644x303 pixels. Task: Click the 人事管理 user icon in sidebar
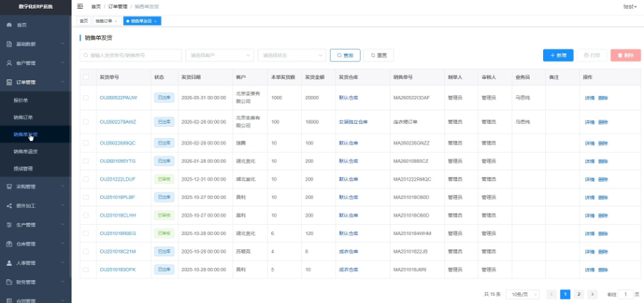(x=9, y=263)
